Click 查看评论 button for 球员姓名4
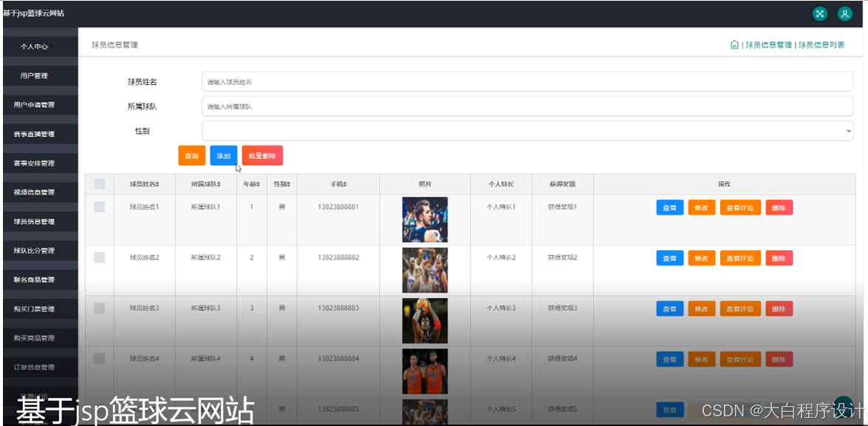 (740, 359)
